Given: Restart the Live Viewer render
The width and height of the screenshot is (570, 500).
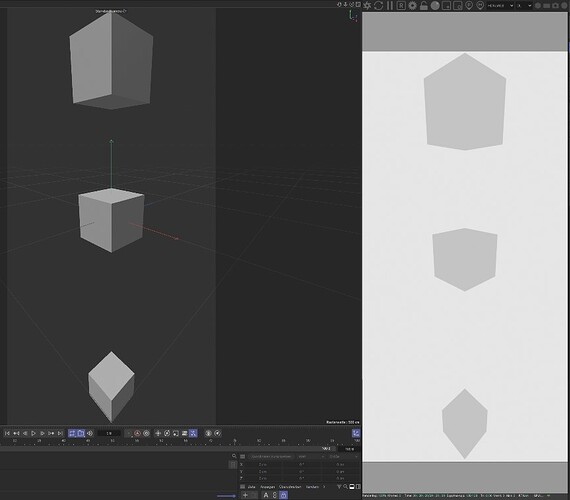Looking at the screenshot, I should click(378, 5).
